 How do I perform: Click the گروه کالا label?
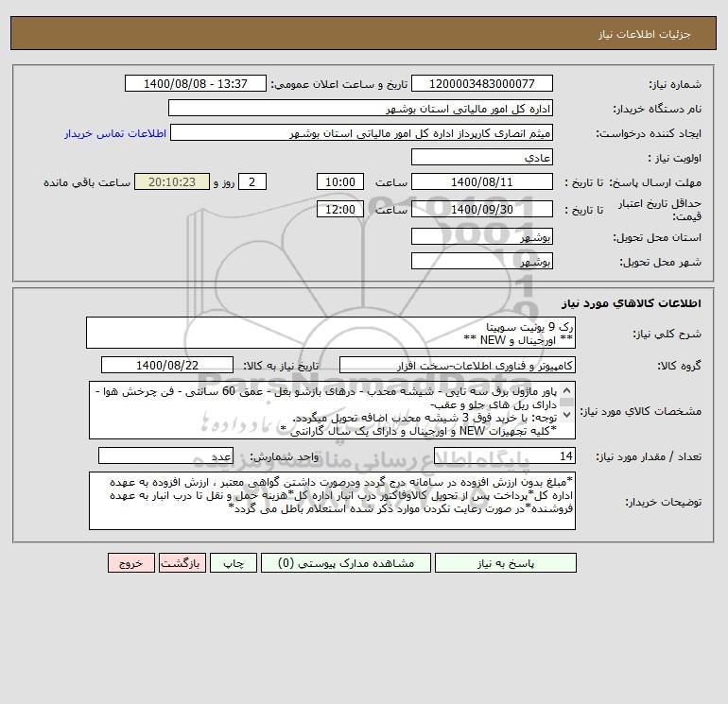[x=679, y=366]
